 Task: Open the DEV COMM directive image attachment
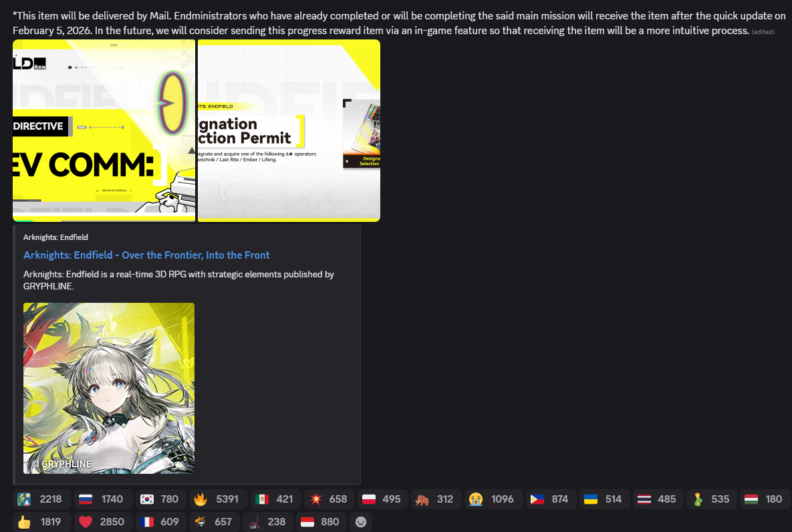coord(104,130)
